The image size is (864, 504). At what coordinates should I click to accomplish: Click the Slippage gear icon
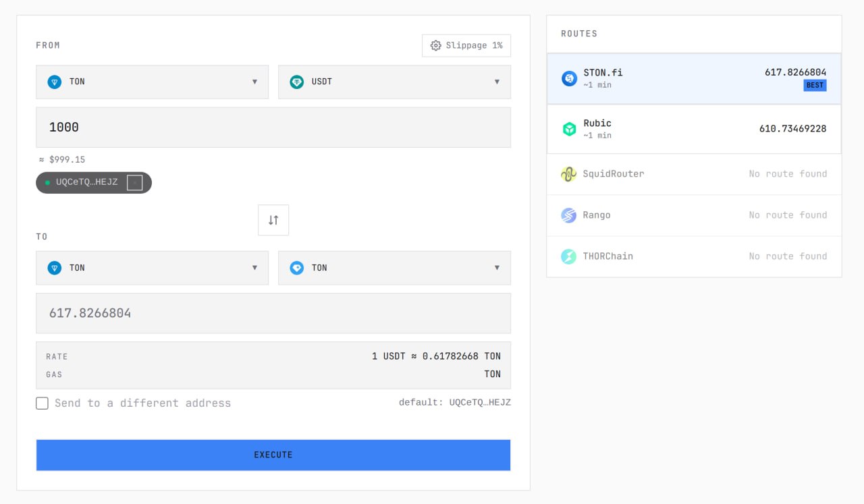click(x=436, y=45)
